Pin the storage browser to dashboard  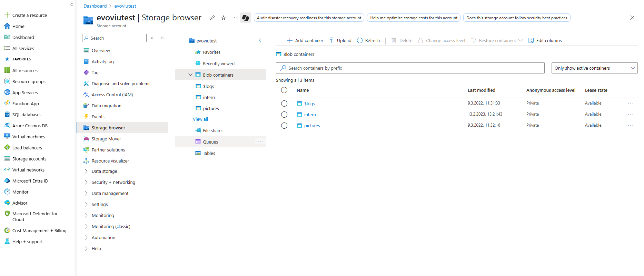pyautogui.click(x=212, y=18)
